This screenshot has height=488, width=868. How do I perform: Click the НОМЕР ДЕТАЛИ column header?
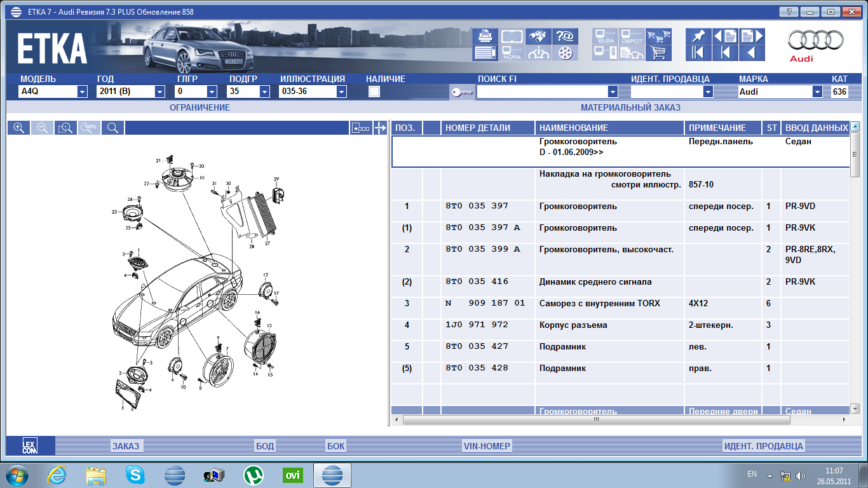tap(488, 128)
